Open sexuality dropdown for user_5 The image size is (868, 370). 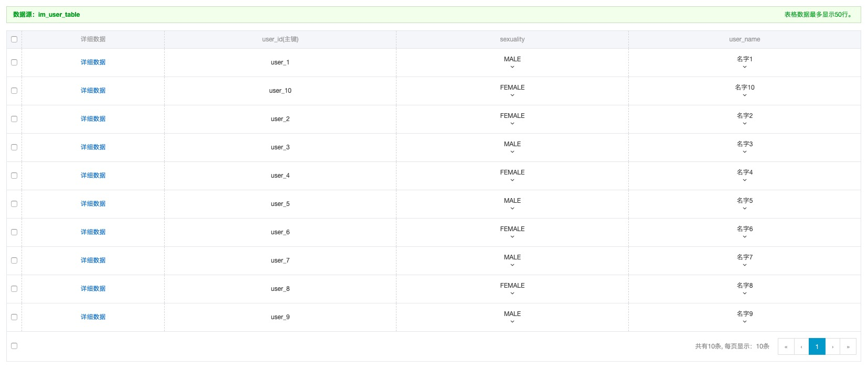click(512, 204)
